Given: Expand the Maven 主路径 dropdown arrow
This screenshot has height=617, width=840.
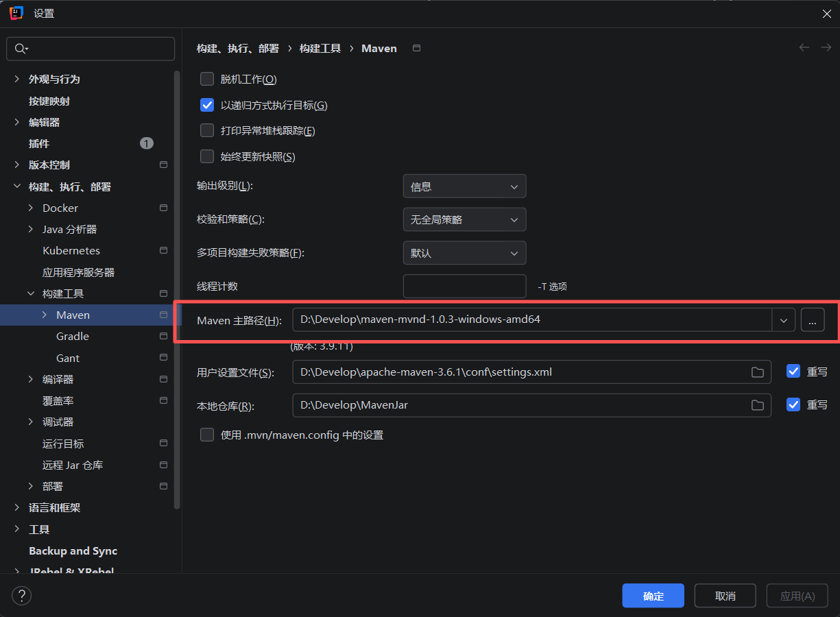Looking at the screenshot, I should (x=783, y=319).
